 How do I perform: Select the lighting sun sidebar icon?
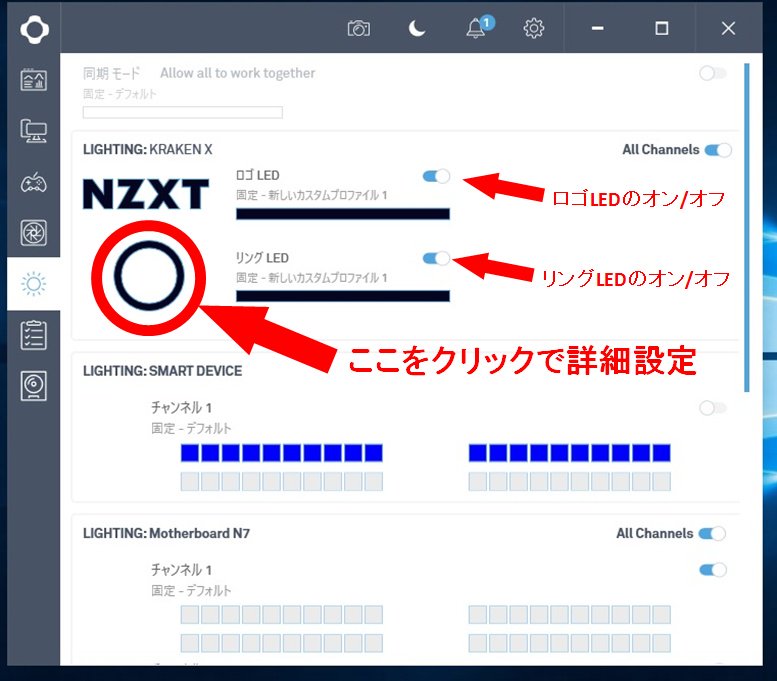pyautogui.click(x=34, y=284)
